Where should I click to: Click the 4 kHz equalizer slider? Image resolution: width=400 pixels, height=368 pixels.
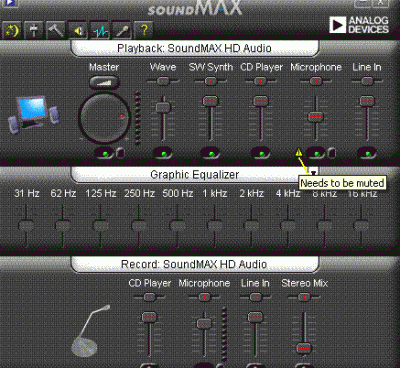288,226
